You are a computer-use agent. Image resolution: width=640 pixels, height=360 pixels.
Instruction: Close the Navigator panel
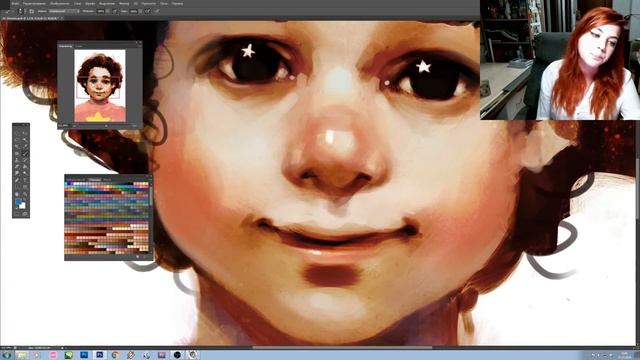[x=140, y=42]
